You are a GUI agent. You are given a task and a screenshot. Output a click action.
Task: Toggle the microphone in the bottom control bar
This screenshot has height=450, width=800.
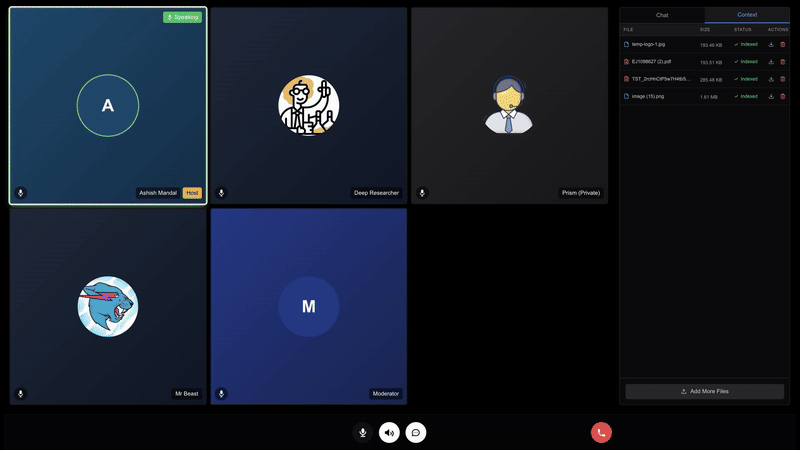[363, 432]
